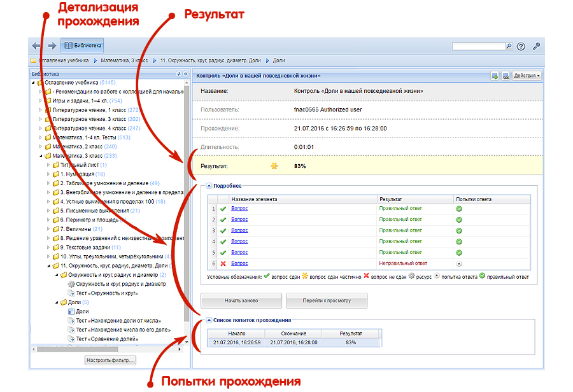Click into the search input field
573x392 pixels.
[478, 46]
